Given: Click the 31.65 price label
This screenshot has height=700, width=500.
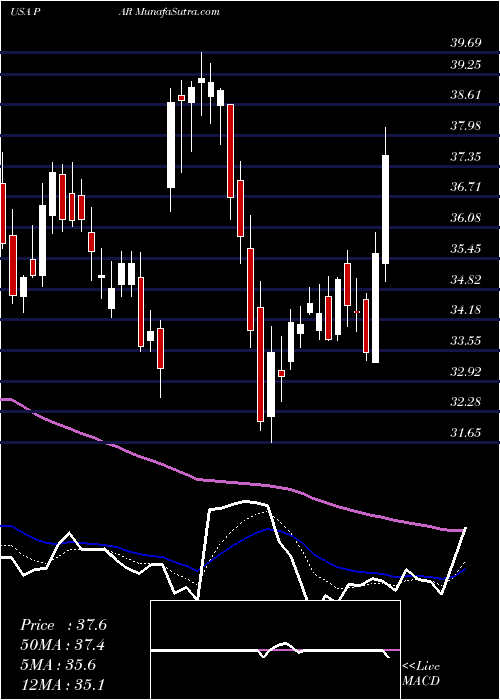Looking at the screenshot, I should click(x=466, y=433).
